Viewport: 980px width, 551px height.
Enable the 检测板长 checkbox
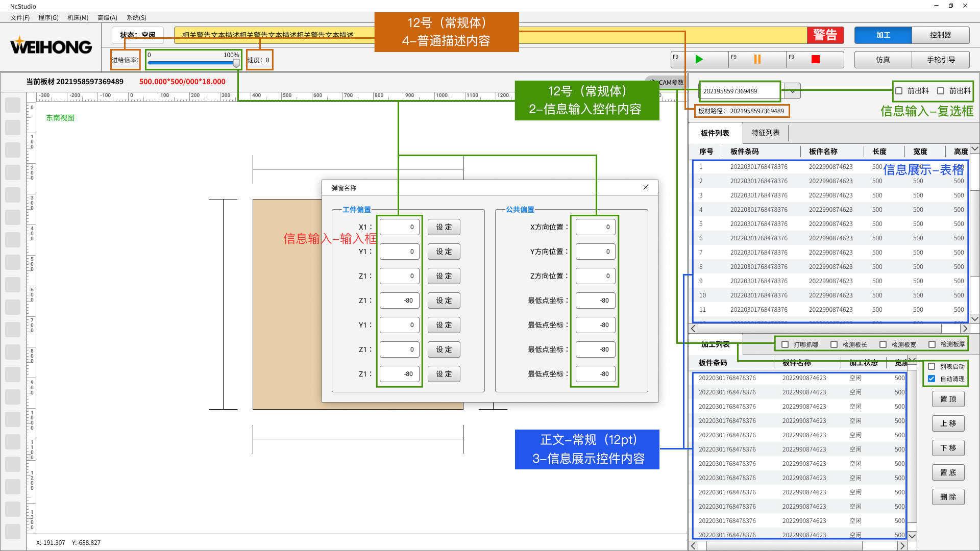[x=834, y=344]
